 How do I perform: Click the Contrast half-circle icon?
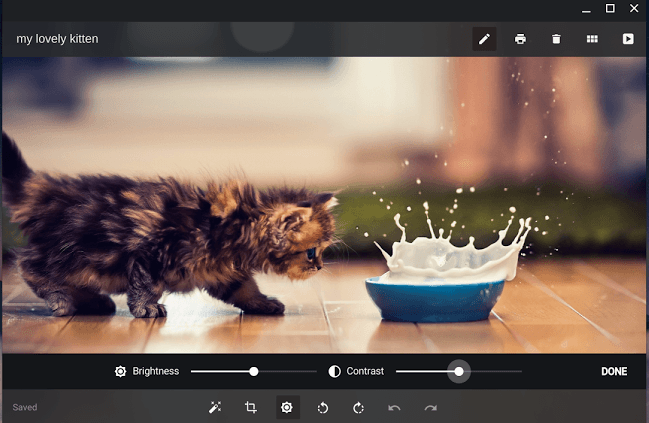(334, 371)
